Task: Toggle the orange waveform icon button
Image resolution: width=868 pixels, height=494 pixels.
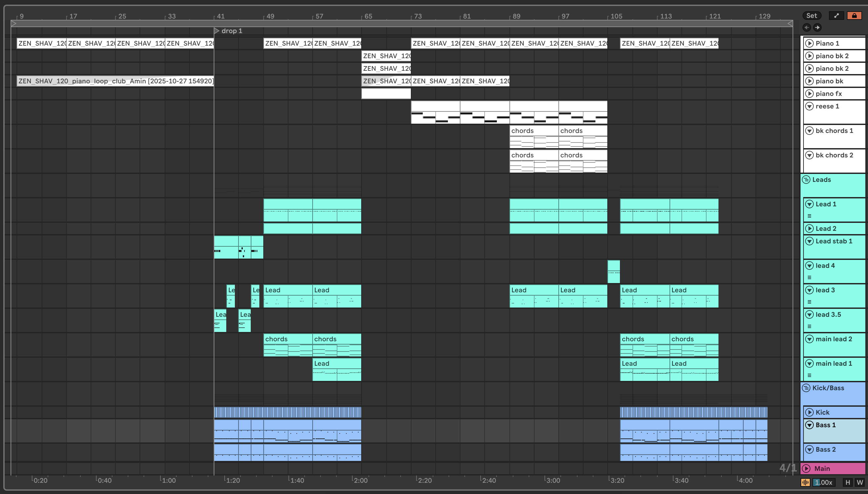Action: 805,482
